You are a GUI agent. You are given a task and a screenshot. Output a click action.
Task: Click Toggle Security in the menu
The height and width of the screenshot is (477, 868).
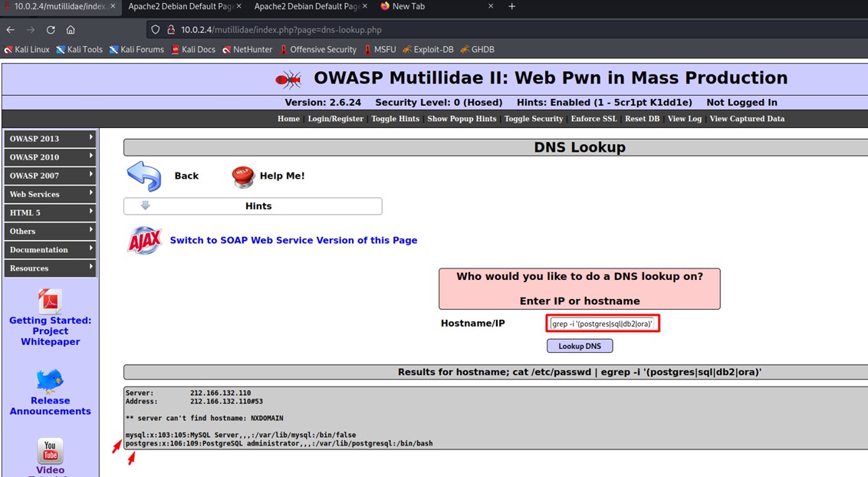click(x=534, y=119)
